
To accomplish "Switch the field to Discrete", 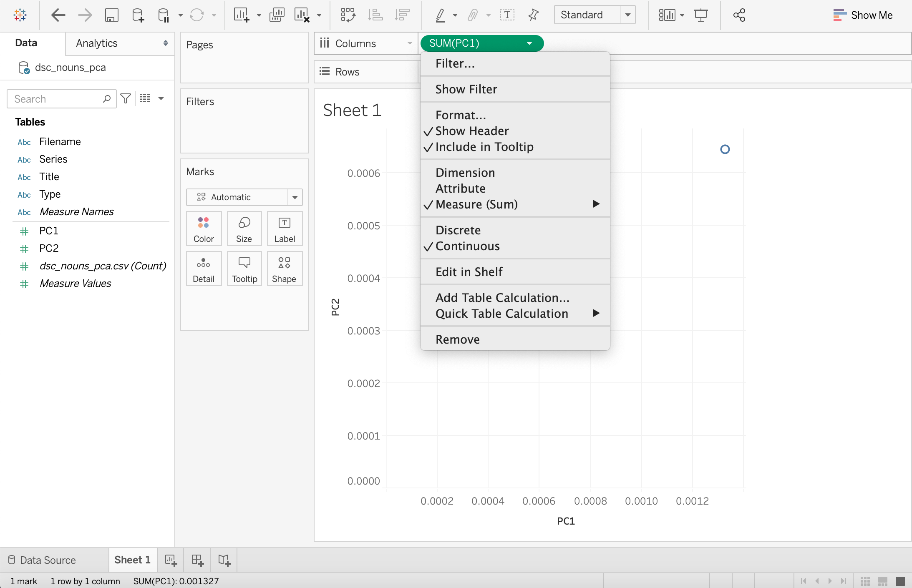I will [x=458, y=230].
